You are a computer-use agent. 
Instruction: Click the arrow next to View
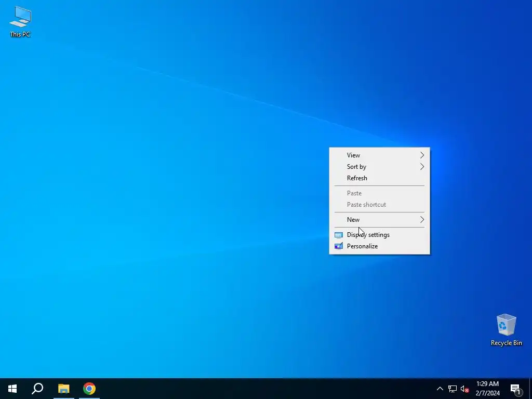422,155
